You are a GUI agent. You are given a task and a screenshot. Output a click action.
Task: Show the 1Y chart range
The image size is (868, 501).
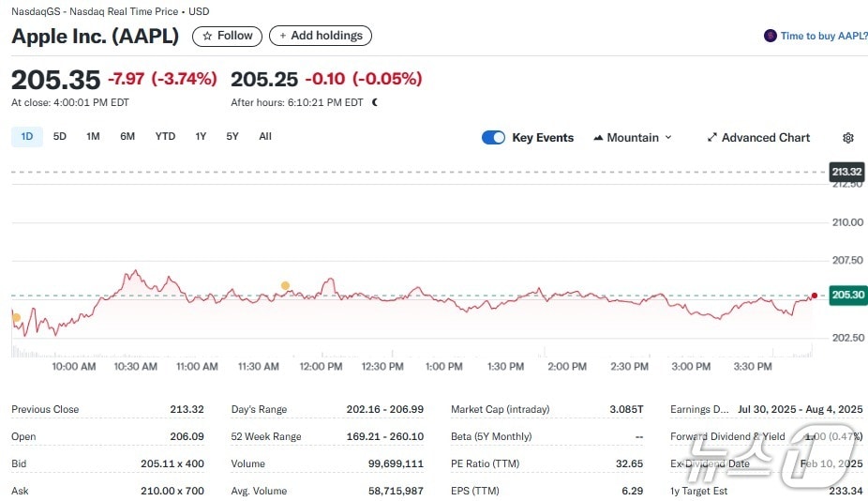click(x=201, y=136)
